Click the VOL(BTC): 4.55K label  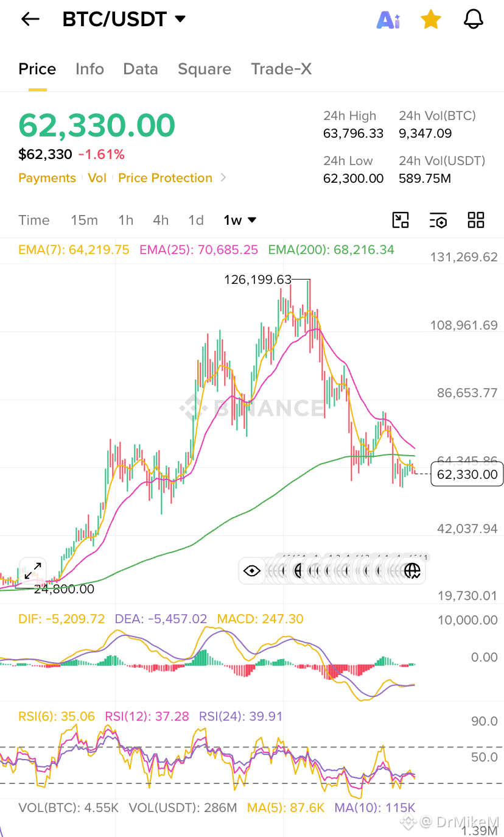69,808
